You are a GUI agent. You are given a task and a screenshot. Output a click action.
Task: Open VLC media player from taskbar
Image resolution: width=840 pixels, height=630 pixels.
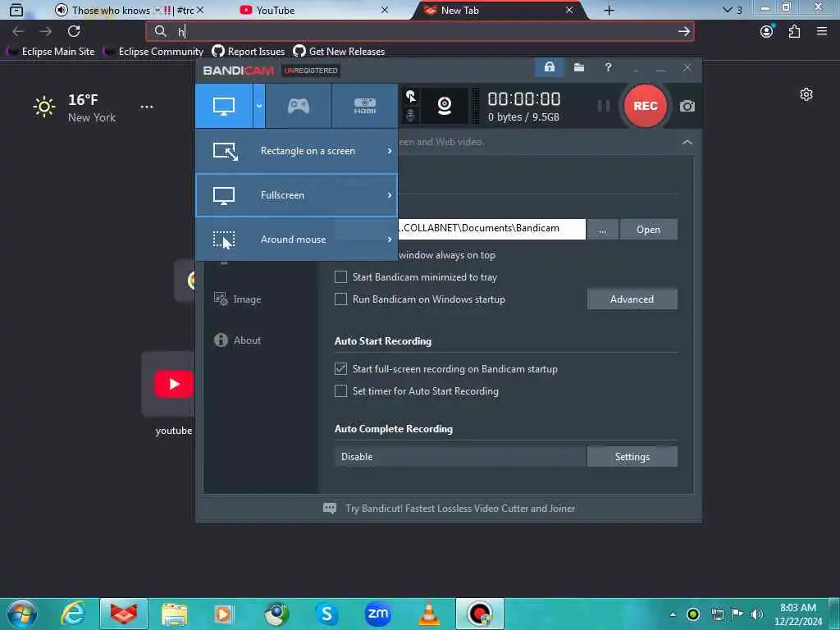428,614
